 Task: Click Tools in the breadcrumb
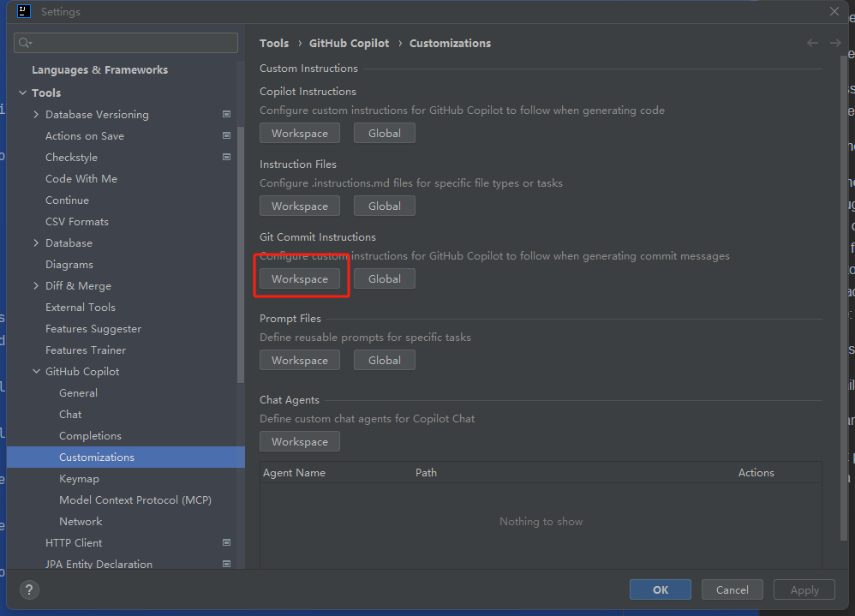[274, 43]
